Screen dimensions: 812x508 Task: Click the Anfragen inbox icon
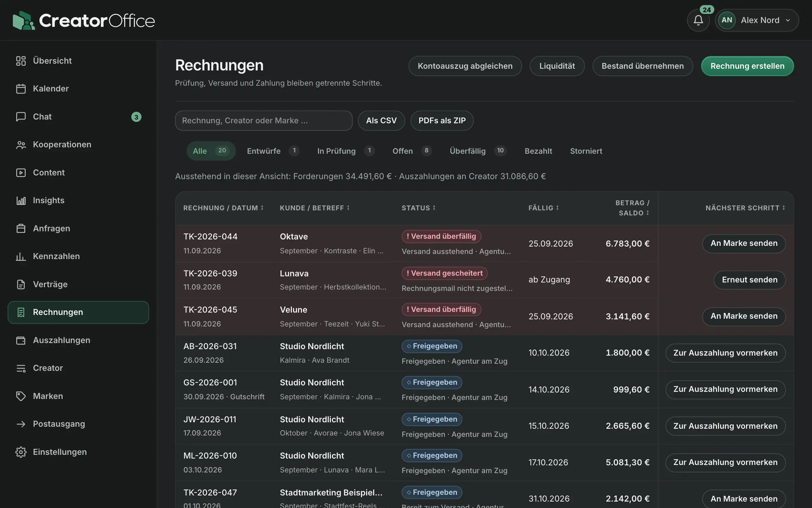tap(21, 229)
